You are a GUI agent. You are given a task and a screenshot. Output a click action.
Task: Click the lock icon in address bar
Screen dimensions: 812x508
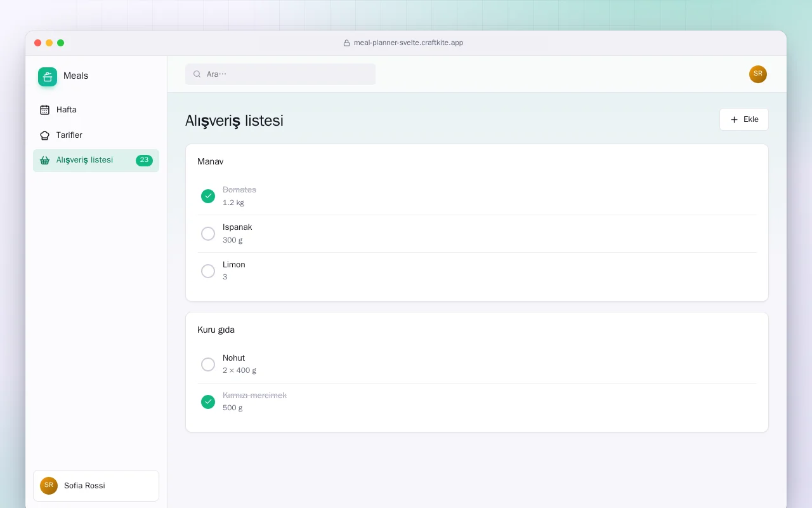pyautogui.click(x=347, y=43)
